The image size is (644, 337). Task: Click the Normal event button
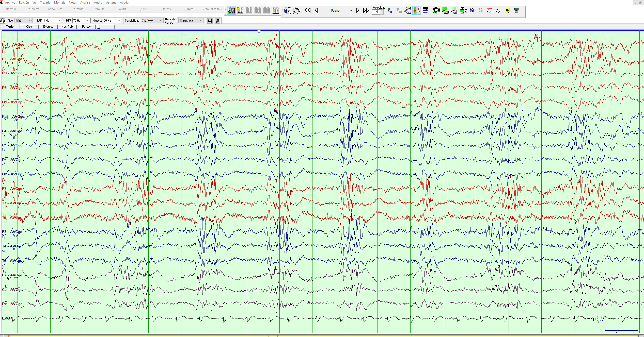(11, 9)
